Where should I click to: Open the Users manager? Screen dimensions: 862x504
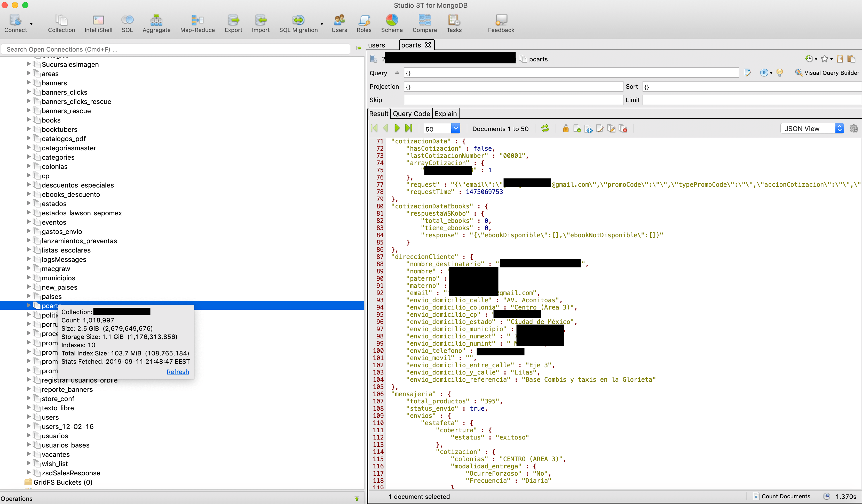tap(339, 23)
